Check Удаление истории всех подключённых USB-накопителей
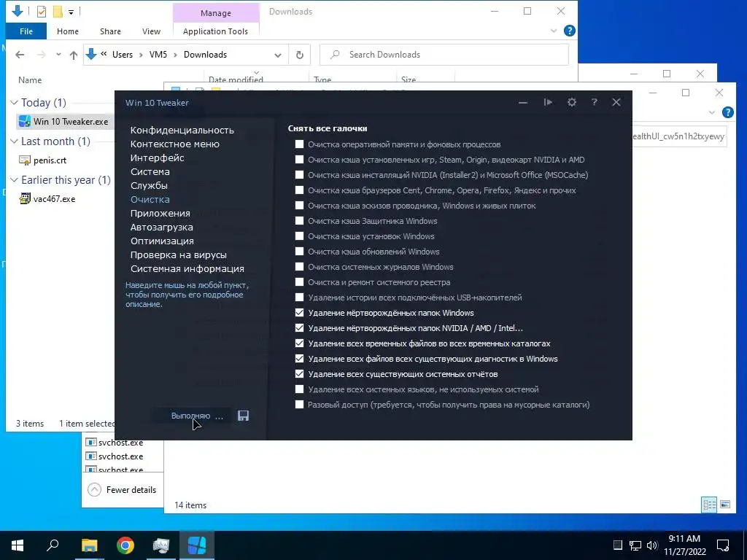The image size is (747, 560). coord(299,297)
